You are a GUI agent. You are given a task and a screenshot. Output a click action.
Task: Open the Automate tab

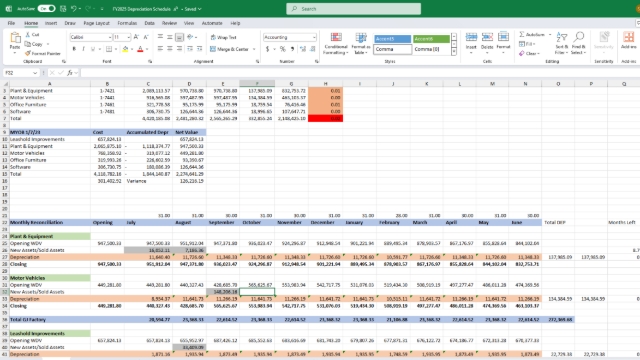[x=212, y=23]
